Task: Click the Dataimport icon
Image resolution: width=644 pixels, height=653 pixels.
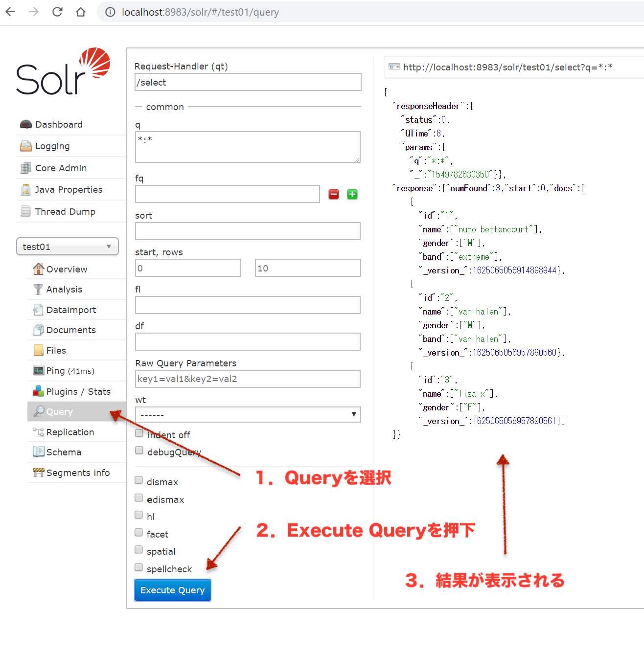Action: 38,310
